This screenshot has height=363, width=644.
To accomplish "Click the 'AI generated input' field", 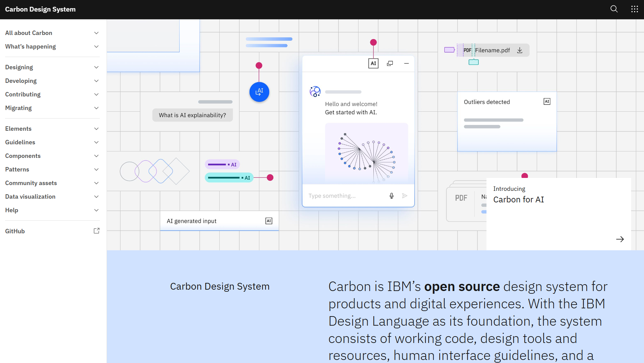I will (x=219, y=221).
